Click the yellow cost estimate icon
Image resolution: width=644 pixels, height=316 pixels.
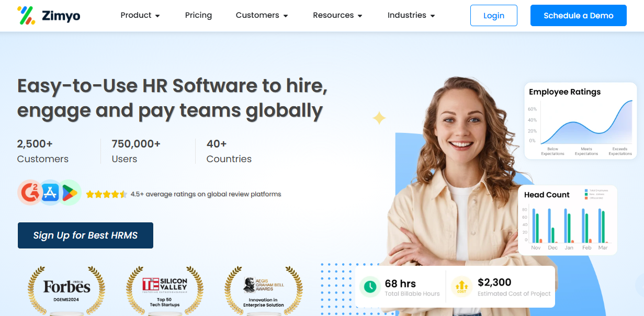[461, 286]
